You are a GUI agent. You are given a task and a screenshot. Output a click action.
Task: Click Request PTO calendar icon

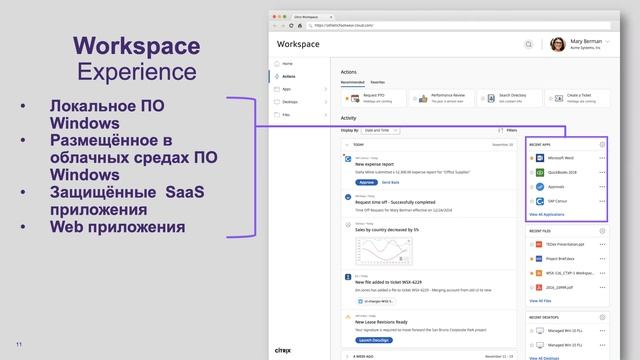tap(355, 98)
